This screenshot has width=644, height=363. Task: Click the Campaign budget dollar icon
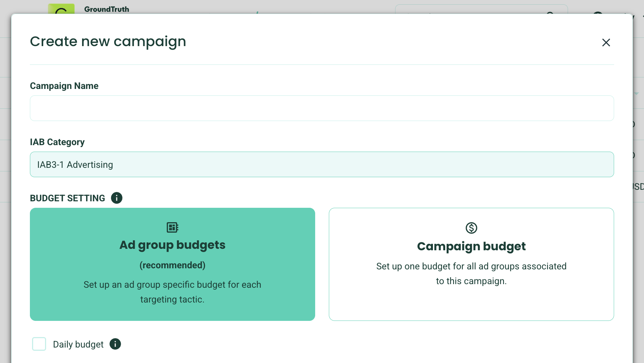tap(471, 228)
